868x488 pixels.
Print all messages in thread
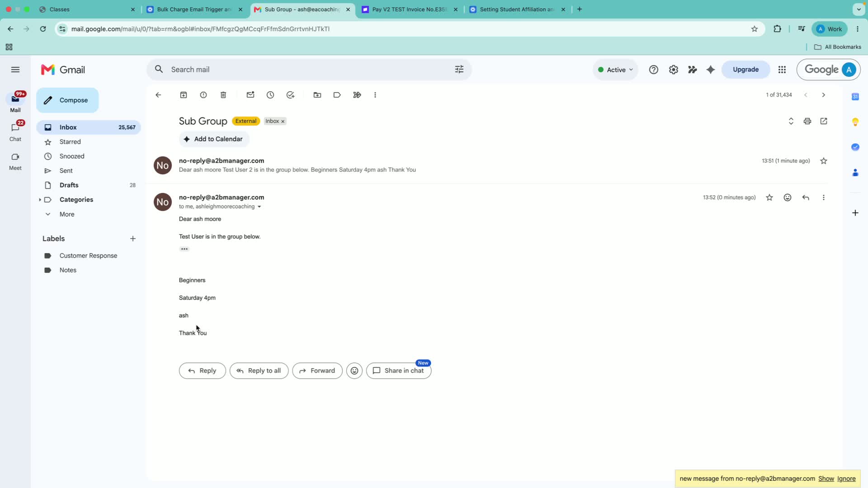(x=807, y=121)
